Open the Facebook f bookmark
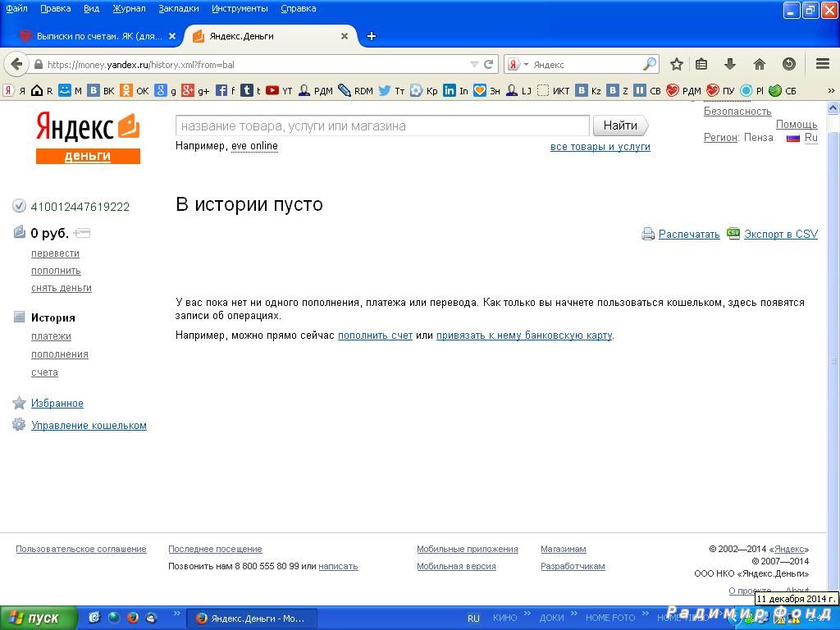This screenshot has width=840, height=630. click(x=225, y=90)
